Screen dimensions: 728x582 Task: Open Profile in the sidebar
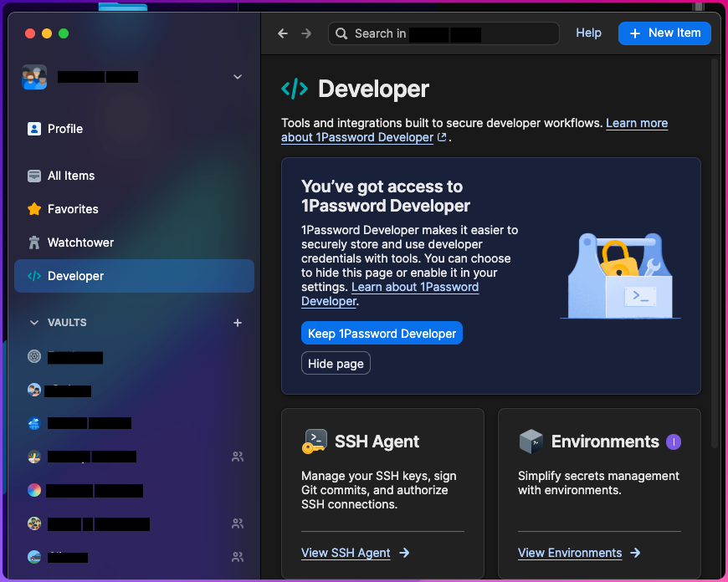(x=134, y=129)
